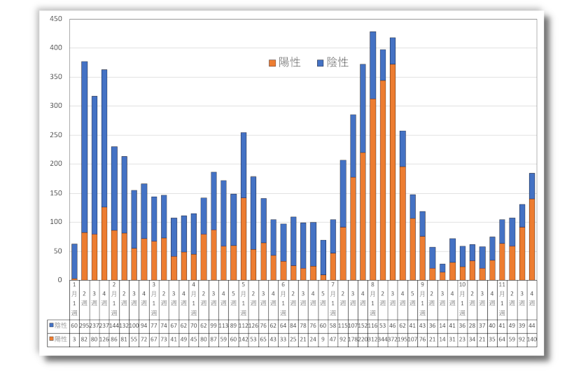Image resolution: width=588 pixels, height=371 pixels.
Task: Click the 陰性 cell showing 116
Action: [x=372, y=325]
